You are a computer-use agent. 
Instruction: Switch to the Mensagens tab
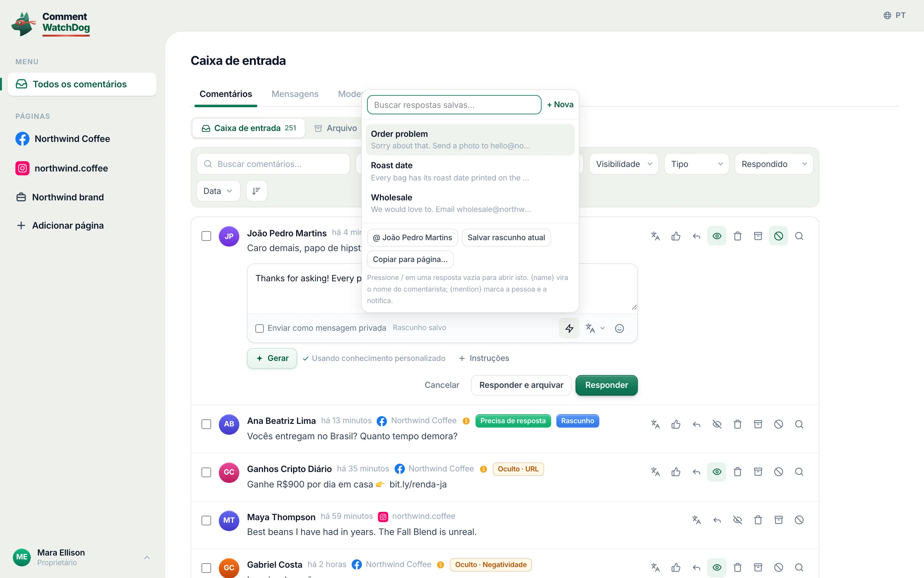coord(295,94)
